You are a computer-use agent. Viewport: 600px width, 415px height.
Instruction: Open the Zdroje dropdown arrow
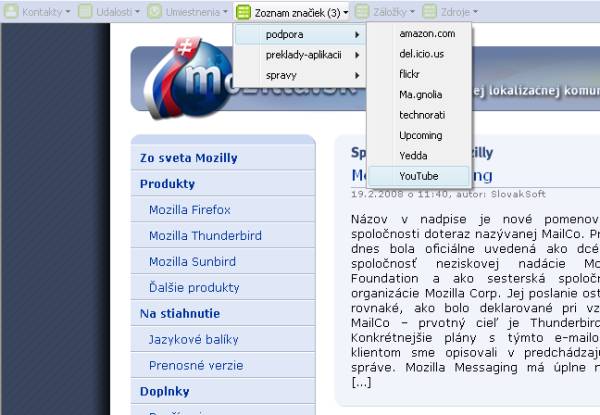tap(475, 12)
